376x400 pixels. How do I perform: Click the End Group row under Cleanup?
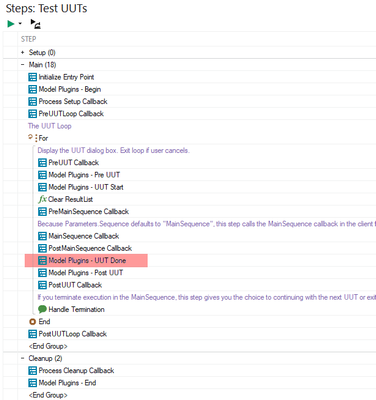click(x=48, y=395)
